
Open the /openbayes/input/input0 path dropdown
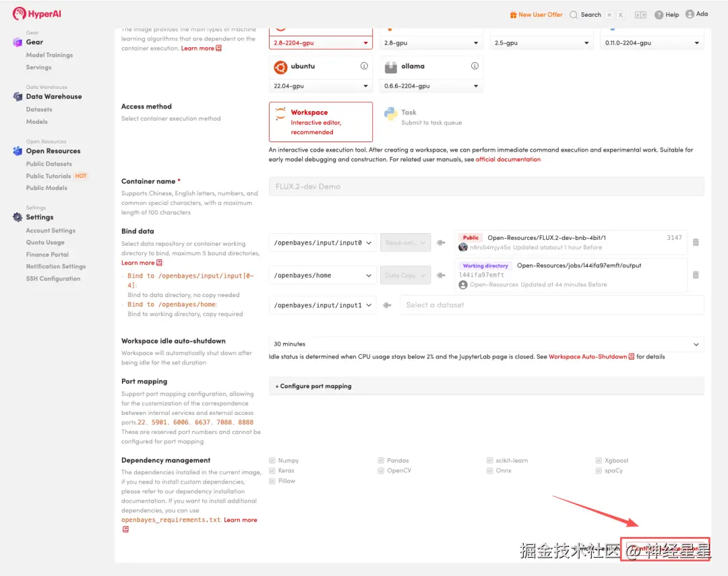pos(322,243)
